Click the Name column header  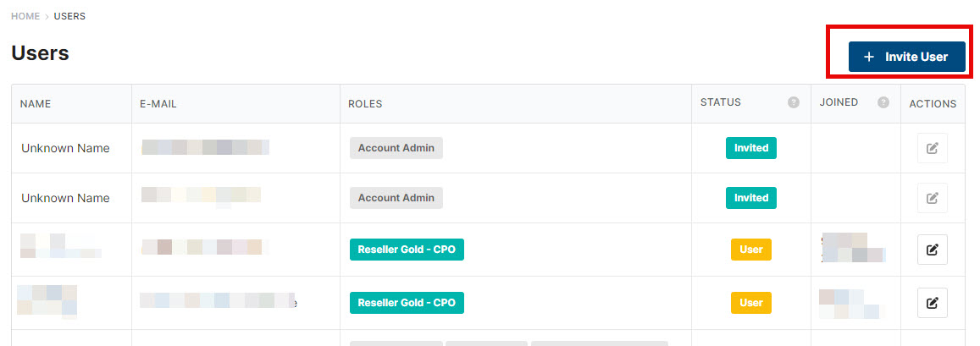point(36,104)
